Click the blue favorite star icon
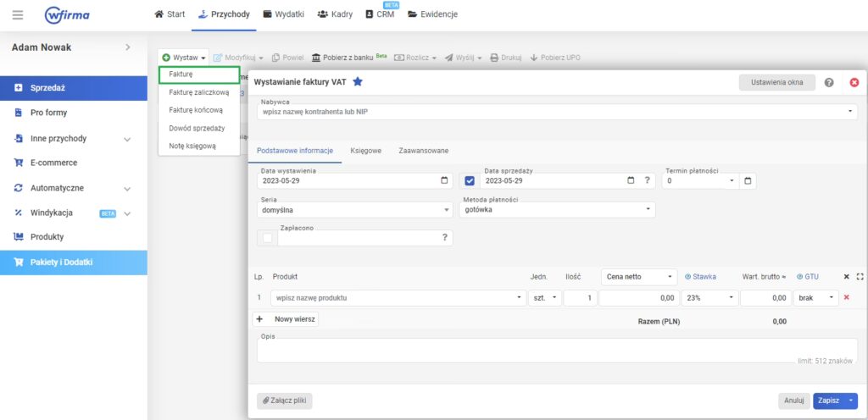868x420 pixels. pos(358,82)
